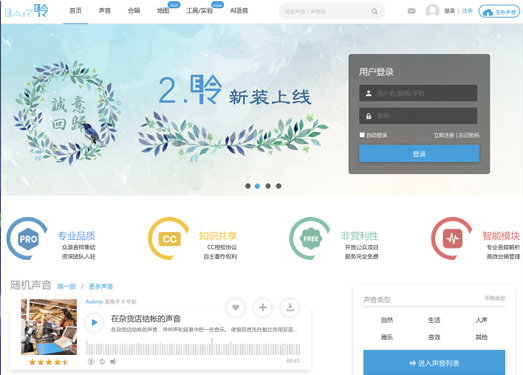
Task: Click the 注册 register link in header
Action: point(467,11)
